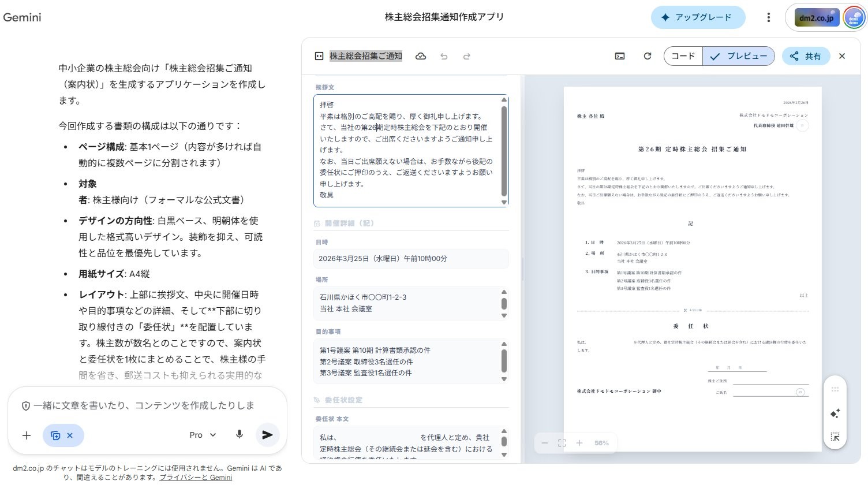This screenshot has height=488, width=868.
Task: Refresh the preview with the reload icon
Action: tap(648, 56)
